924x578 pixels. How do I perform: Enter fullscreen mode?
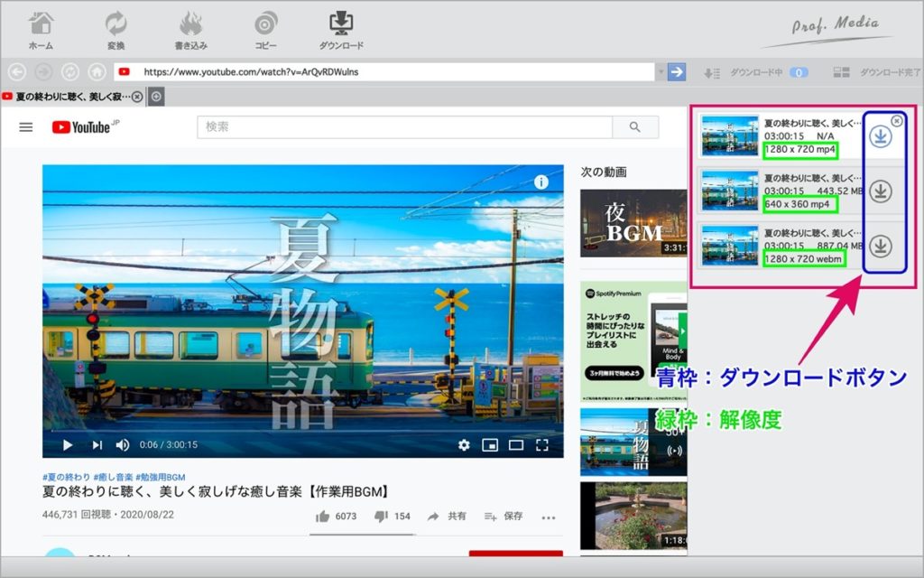(542, 444)
